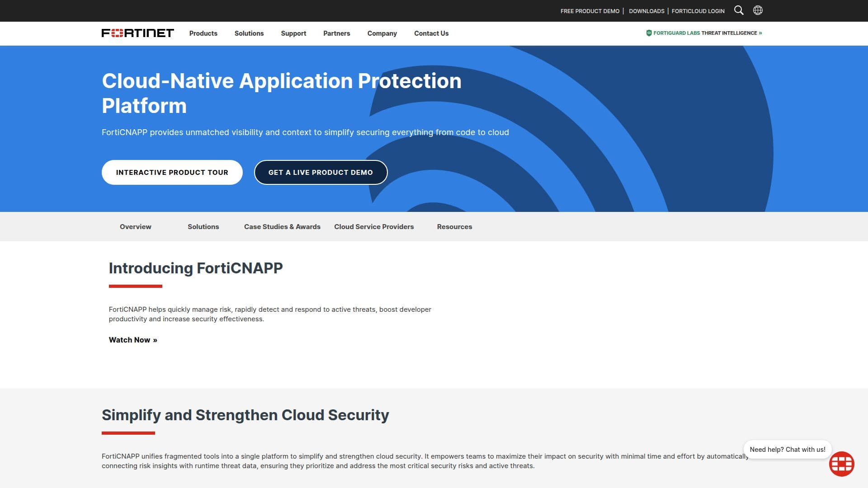Go to Contact Us
Image resolution: width=868 pixels, height=488 pixels.
431,33
